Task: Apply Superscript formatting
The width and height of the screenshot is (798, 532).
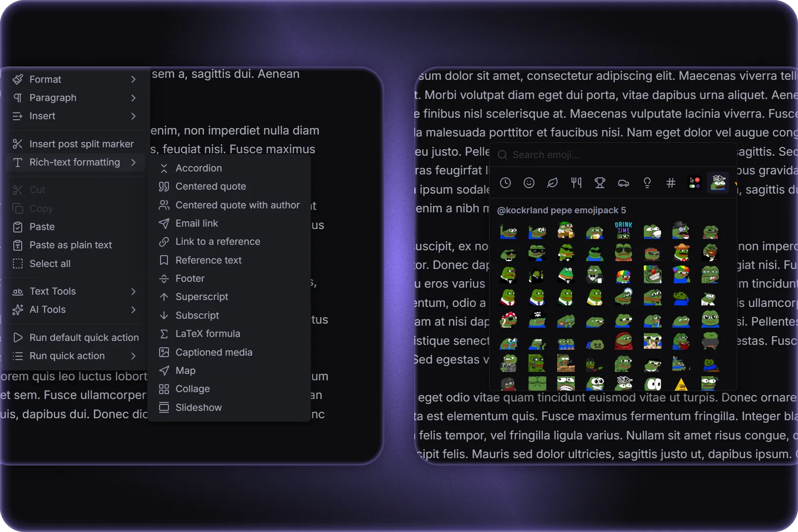Action: pyautogui.click(x=230, y=297)
